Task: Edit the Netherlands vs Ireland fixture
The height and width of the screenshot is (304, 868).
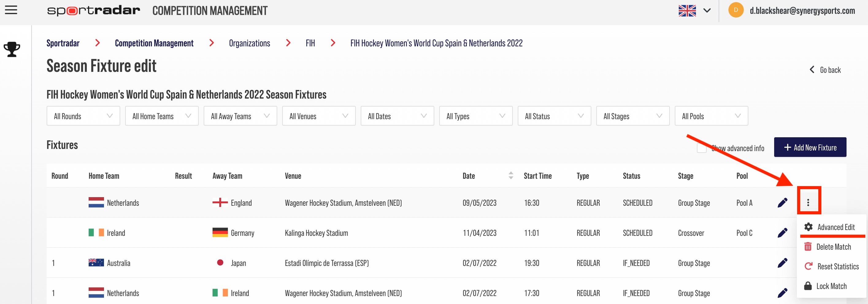Action: pyautogui.click(x=782, y=293)
